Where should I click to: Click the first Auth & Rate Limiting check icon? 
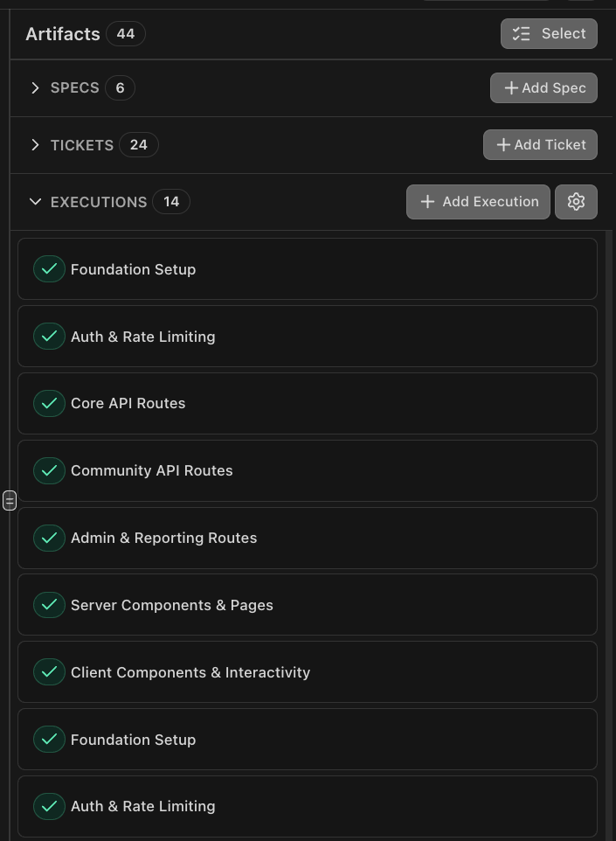point(49,337)
